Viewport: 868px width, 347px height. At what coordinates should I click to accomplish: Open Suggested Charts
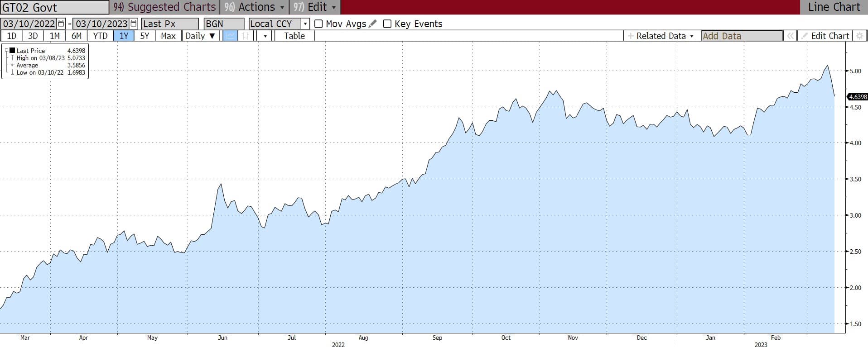pos(165,7)
